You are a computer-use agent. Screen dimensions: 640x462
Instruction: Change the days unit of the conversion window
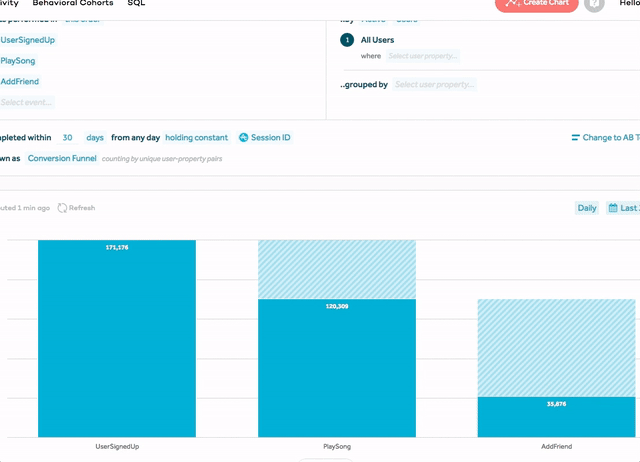click(95, 138)
